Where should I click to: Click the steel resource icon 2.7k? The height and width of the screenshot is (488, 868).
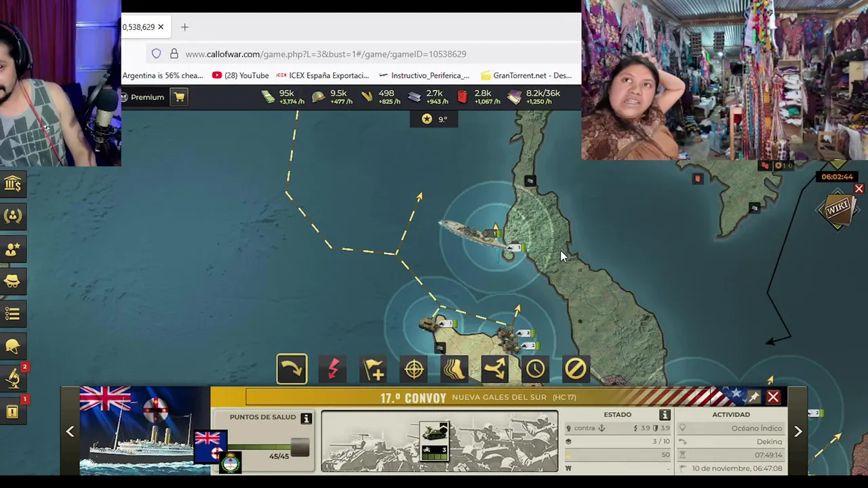(415, 97)
